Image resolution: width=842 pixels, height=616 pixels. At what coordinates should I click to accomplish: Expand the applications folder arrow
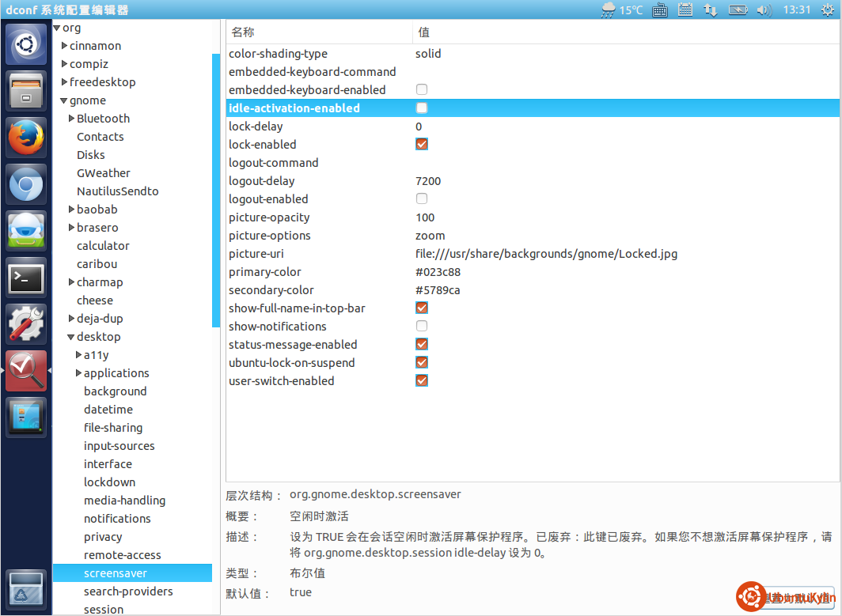tap(78, 373)
